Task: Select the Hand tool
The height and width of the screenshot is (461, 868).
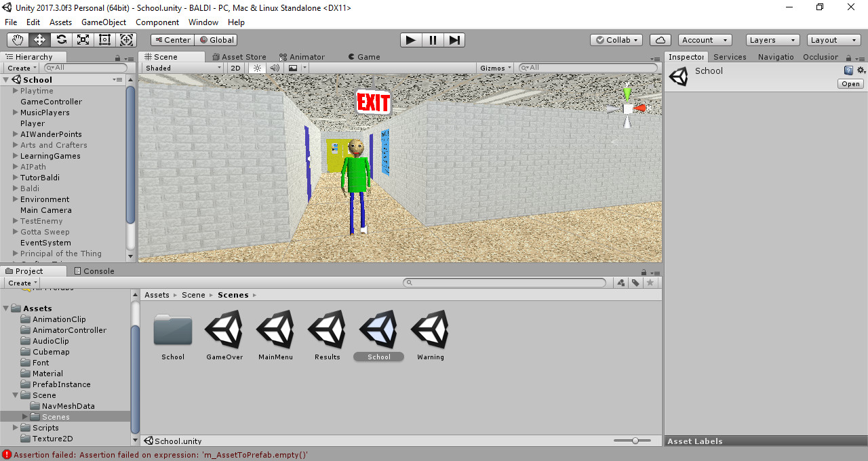Action: [x=17, y=39]
